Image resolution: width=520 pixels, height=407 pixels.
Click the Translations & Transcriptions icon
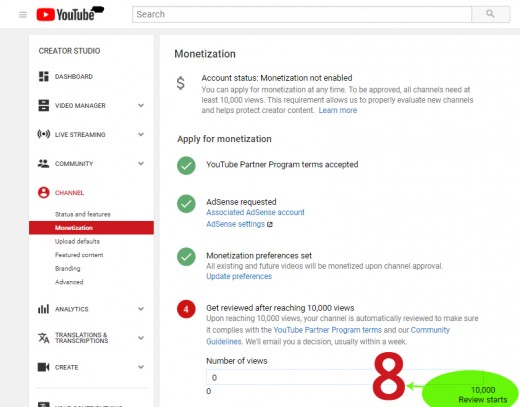[44, 338]
